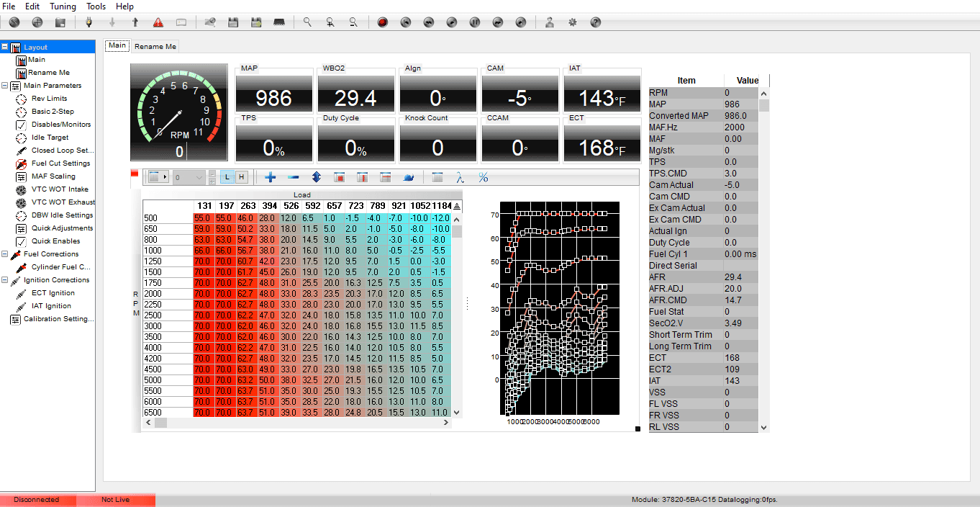Open ECT Ignition tree item

tap(53, 293)
